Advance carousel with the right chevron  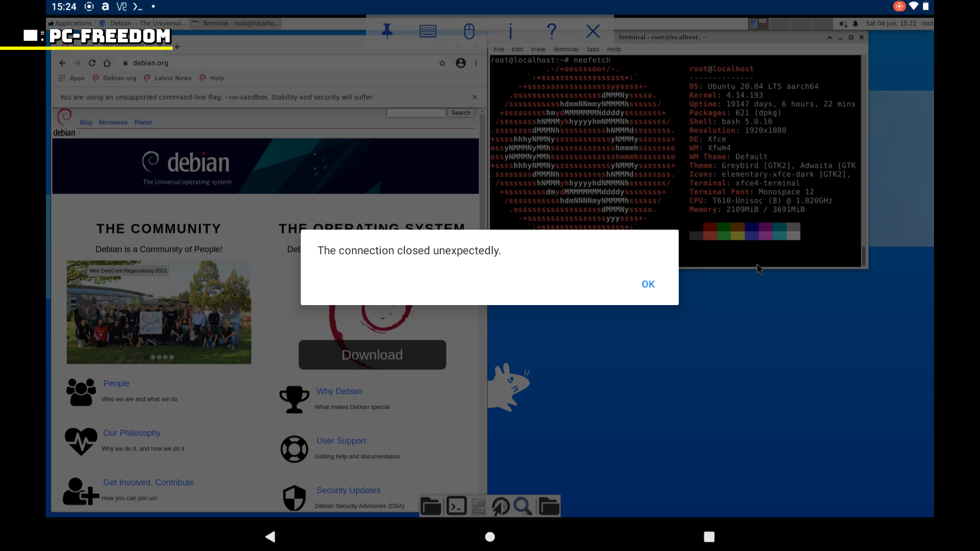231,311
